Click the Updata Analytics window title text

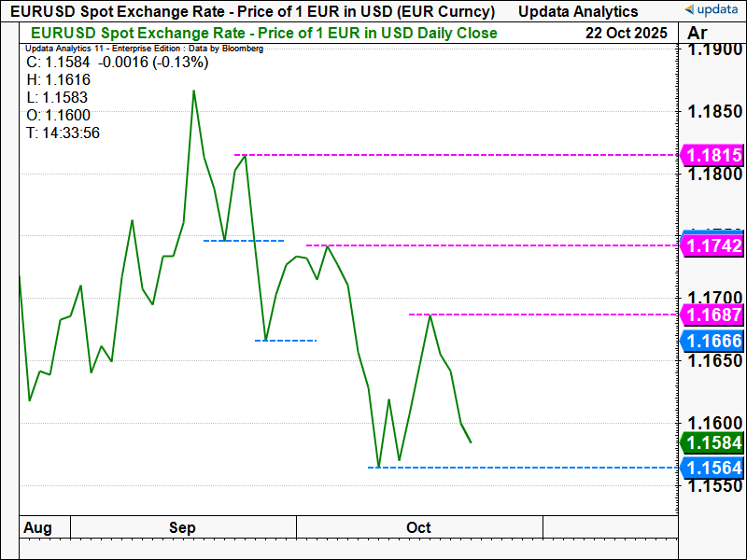tap(577, 11)
